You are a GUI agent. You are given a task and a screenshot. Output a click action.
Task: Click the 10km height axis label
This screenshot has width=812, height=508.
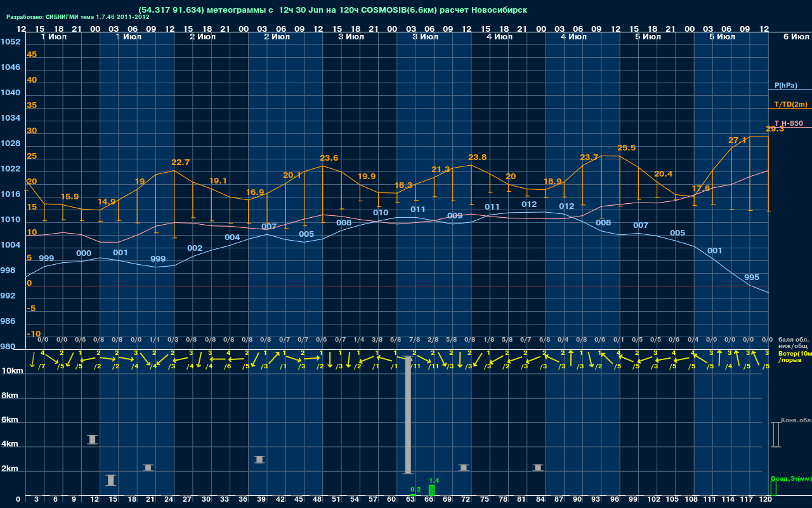click(x=13, y=370)
